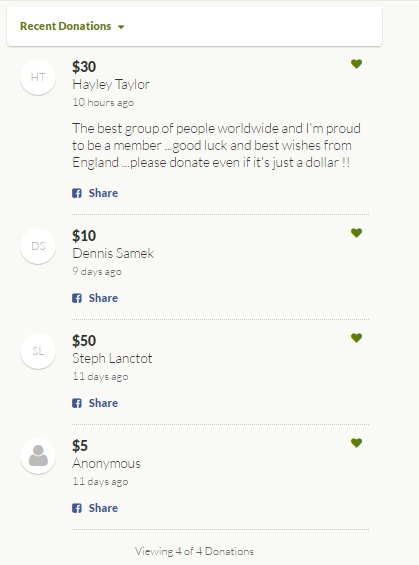Click Share link under the Anonymous donor
The image size is (419, 565).
click(x=103, y=508)
